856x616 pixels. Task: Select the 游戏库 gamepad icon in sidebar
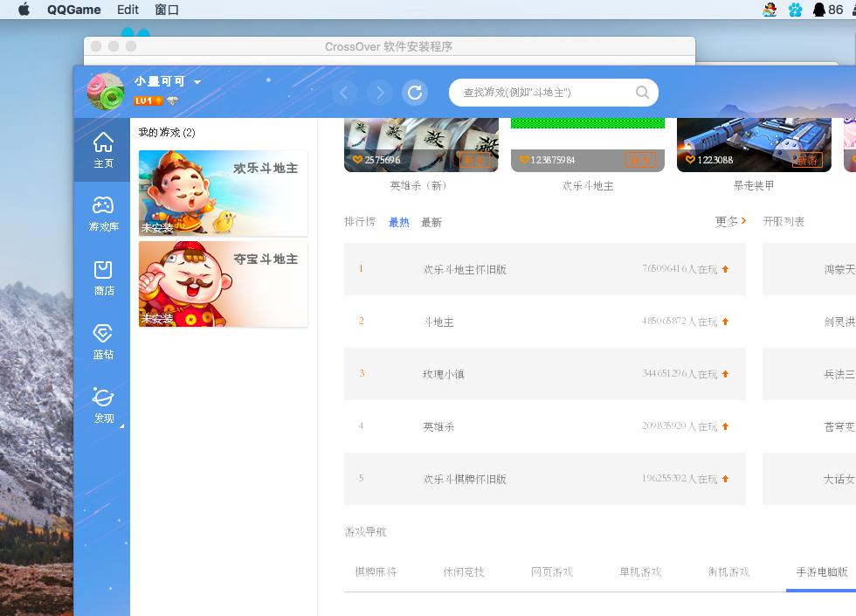click(x=104, y=211)
